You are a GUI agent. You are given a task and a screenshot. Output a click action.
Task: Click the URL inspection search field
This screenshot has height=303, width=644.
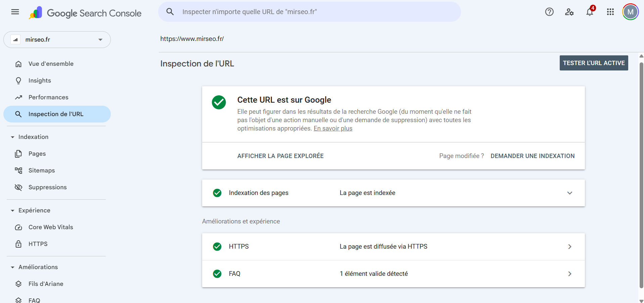point(309,12)
